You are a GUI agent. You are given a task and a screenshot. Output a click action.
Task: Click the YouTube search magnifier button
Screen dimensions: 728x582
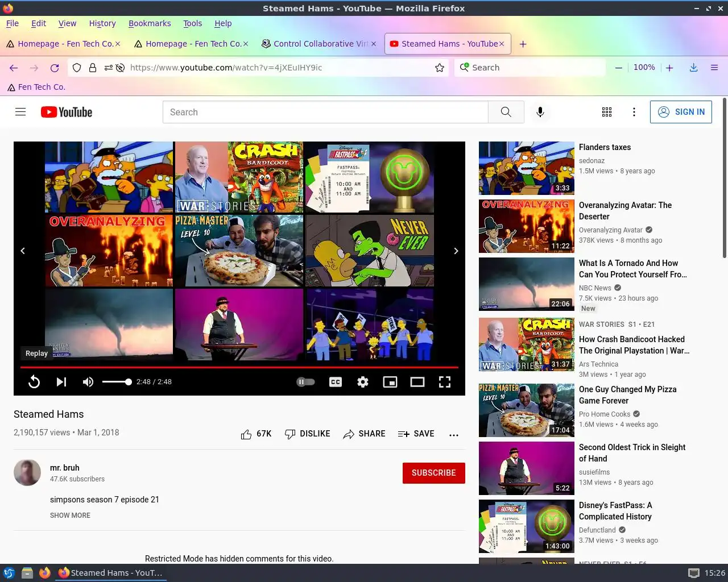coord(506,112)
